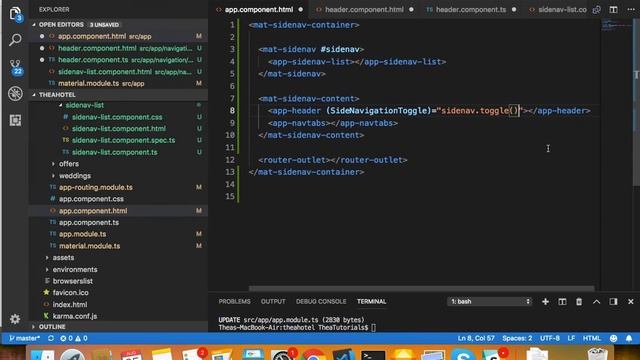Open errors and warnings count in status bar
The image size is (640, 360).
coord(74,338)
